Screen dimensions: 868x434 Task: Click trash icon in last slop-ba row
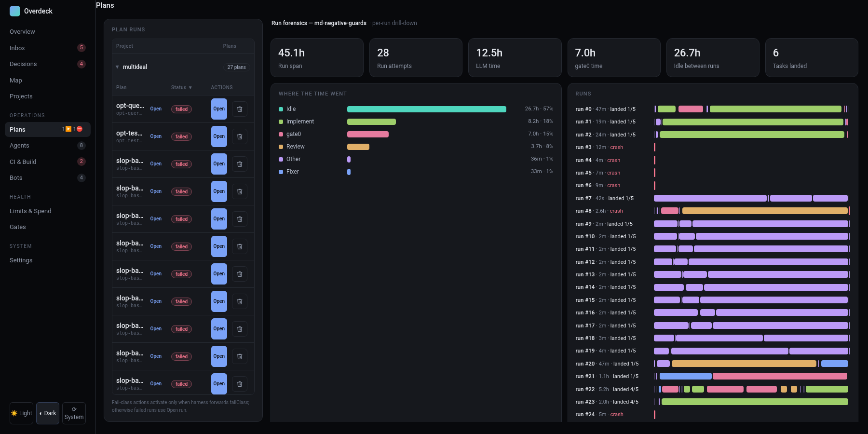[240, 384]
